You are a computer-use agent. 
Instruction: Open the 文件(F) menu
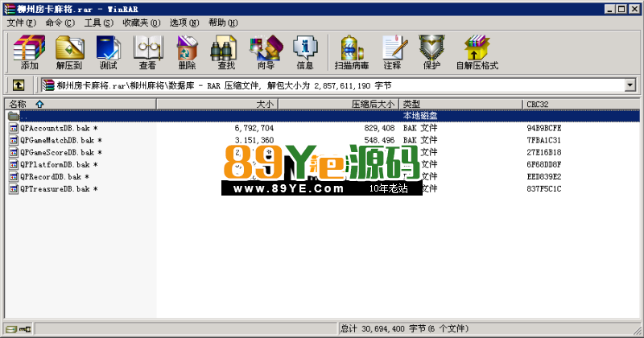click(x=22, y=23)
